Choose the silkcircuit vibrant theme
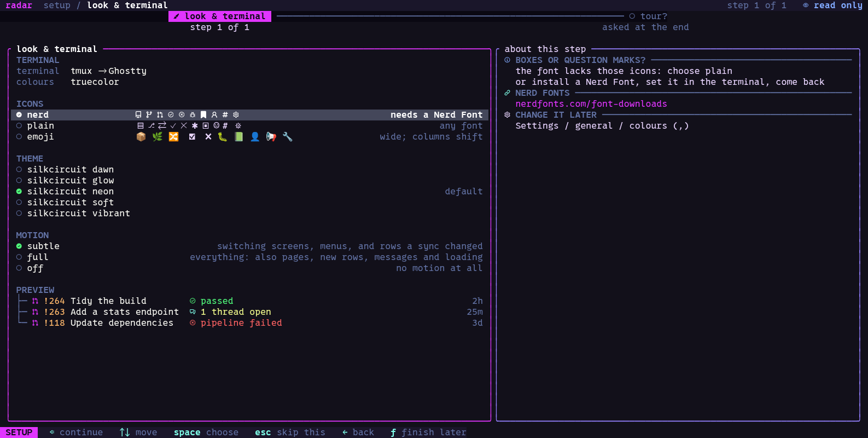The width and height of the screenshot is (868, 438). pos(249,214)
